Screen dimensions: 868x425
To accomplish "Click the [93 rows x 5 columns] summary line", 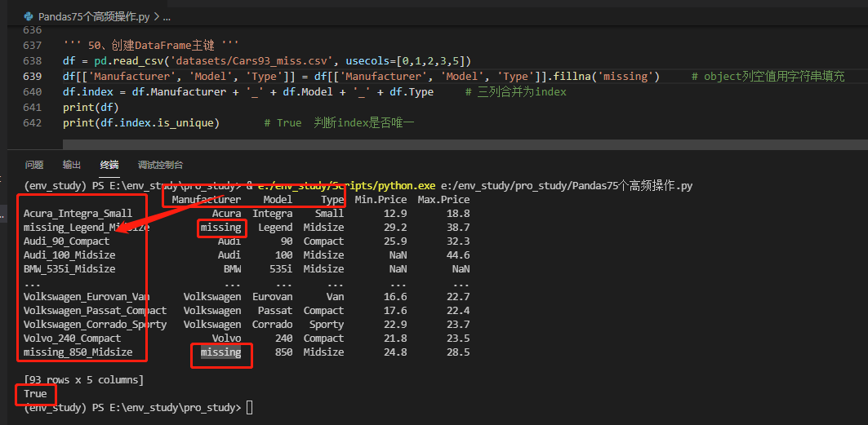I will (x=83, y=380).
